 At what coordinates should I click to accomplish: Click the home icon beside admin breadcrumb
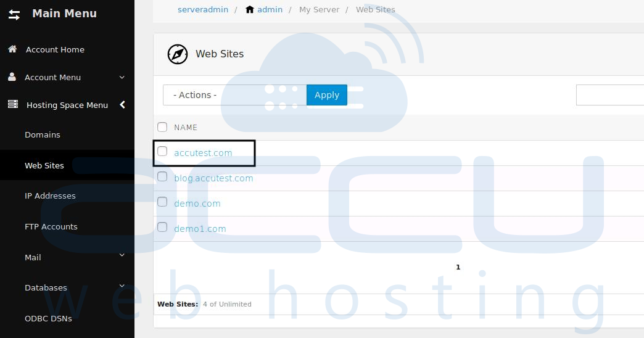tap(249, 9)
